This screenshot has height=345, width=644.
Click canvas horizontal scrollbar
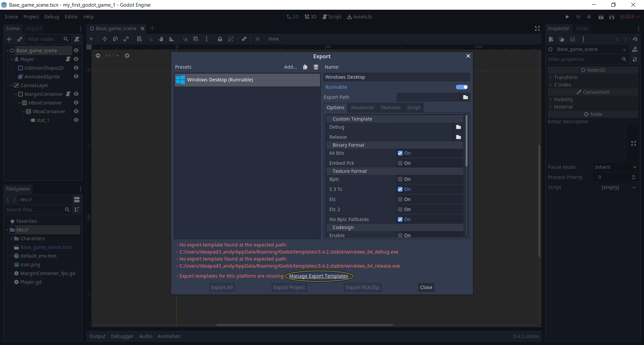tap(305, 325)
